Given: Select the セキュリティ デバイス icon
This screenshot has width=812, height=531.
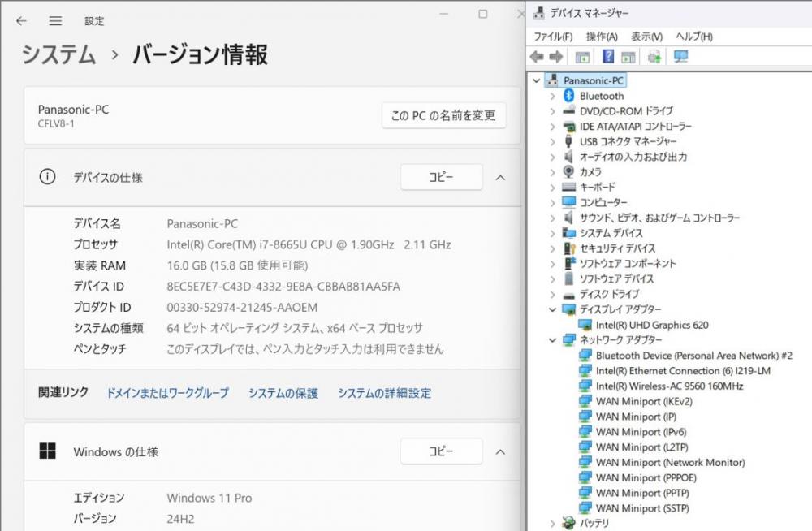Looking at the screenshot, I should pos(568,248).
